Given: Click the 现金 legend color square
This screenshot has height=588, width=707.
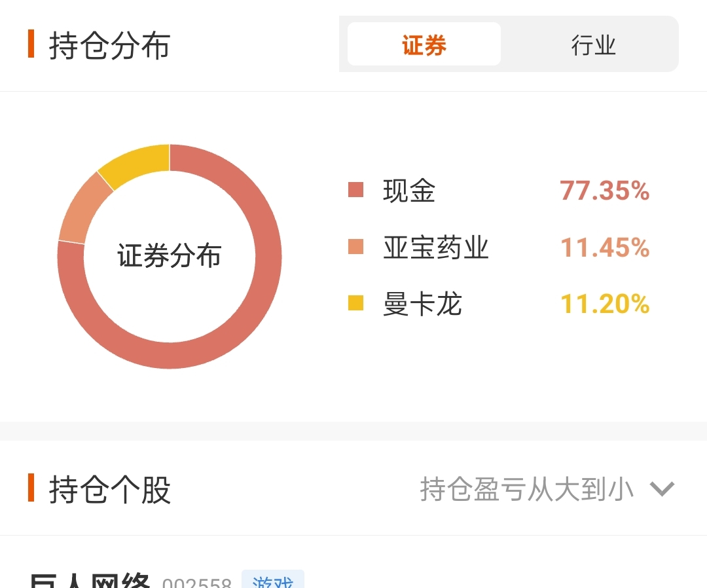Looking at the screenshot, I should pos(355,190).
